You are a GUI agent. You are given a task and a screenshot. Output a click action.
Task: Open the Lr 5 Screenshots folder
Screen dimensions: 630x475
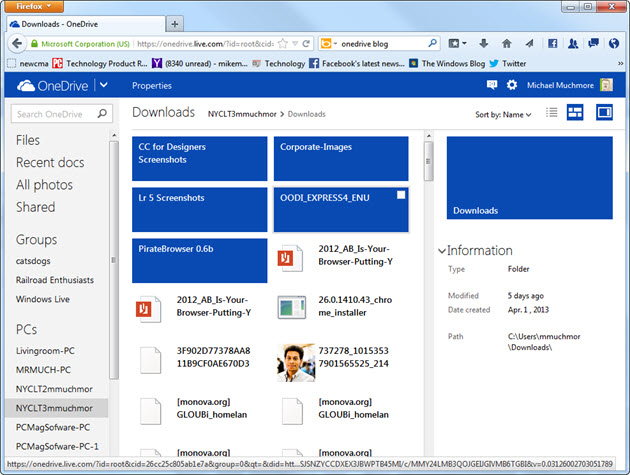[x=199, y=209]
